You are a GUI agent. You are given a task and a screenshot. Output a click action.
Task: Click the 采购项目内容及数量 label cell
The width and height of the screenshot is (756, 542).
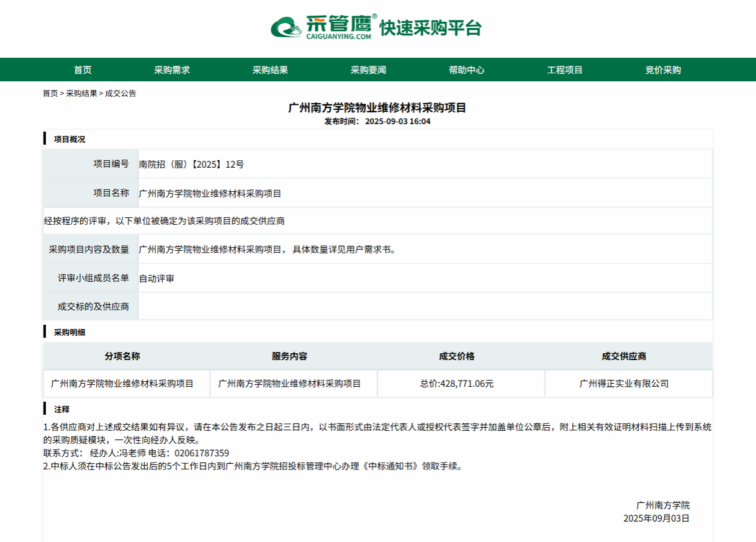click(91, 249)
